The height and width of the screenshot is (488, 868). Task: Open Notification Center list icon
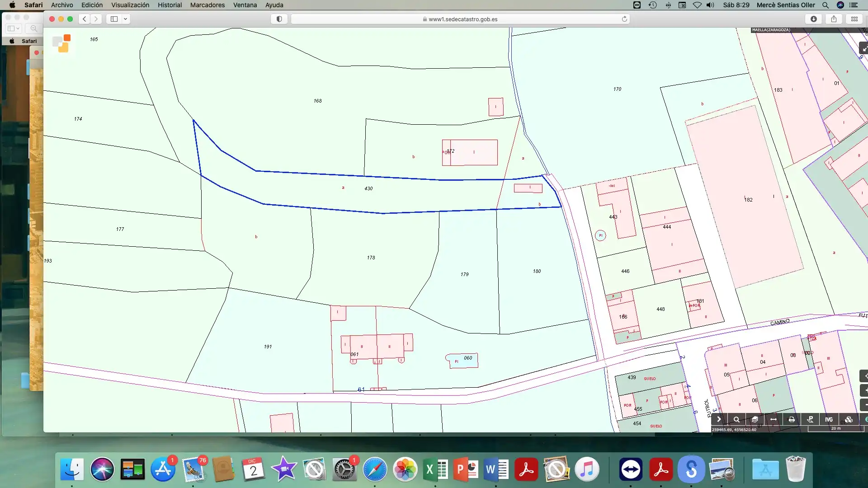854,5
